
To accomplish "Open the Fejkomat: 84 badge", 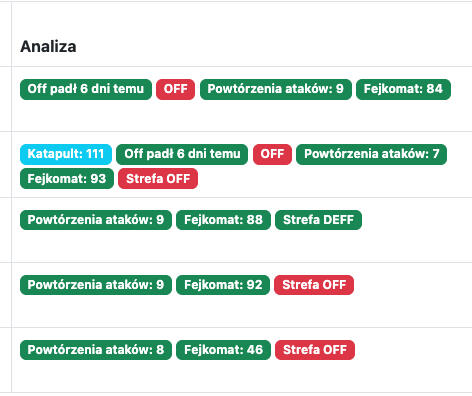I will coord(403,89).
